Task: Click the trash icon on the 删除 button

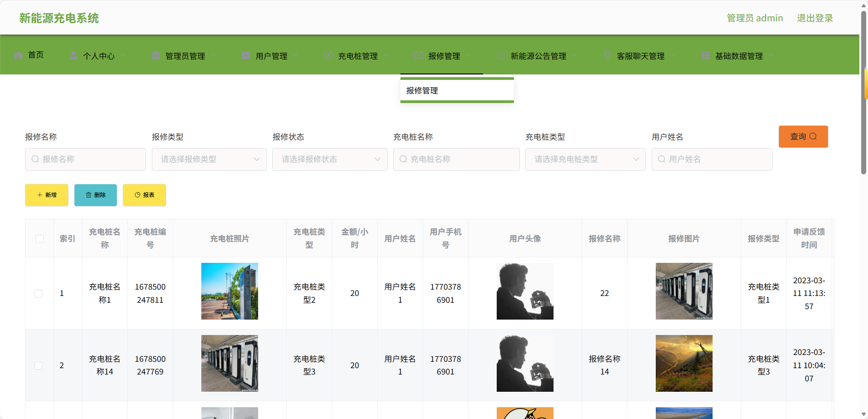Action: pos(89,195)
